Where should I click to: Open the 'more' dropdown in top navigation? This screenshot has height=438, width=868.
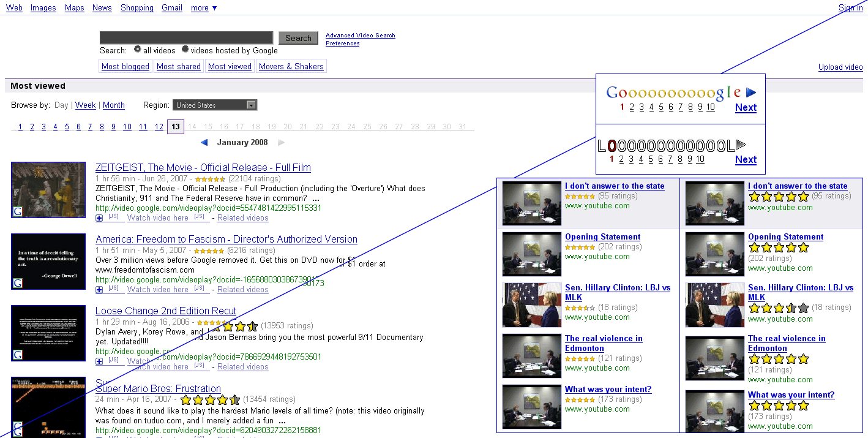point(204,8)
